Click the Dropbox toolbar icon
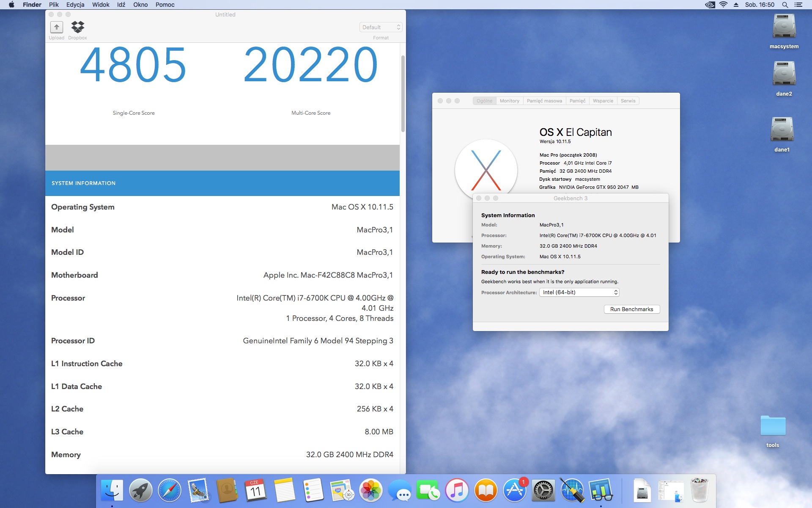The width and height of the screenshot is (812, 508). [77, 28]
